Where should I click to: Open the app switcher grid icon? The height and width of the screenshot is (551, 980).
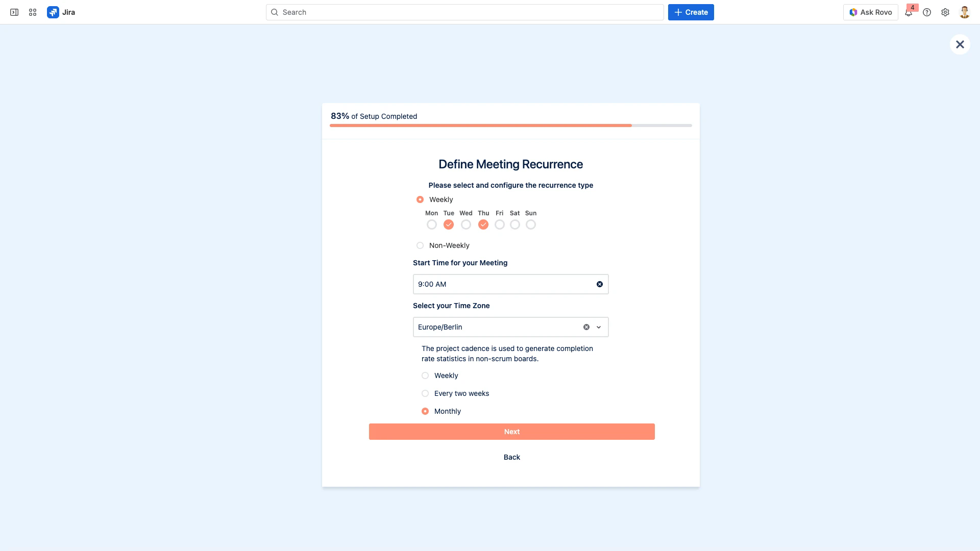(x=32, y=12)
